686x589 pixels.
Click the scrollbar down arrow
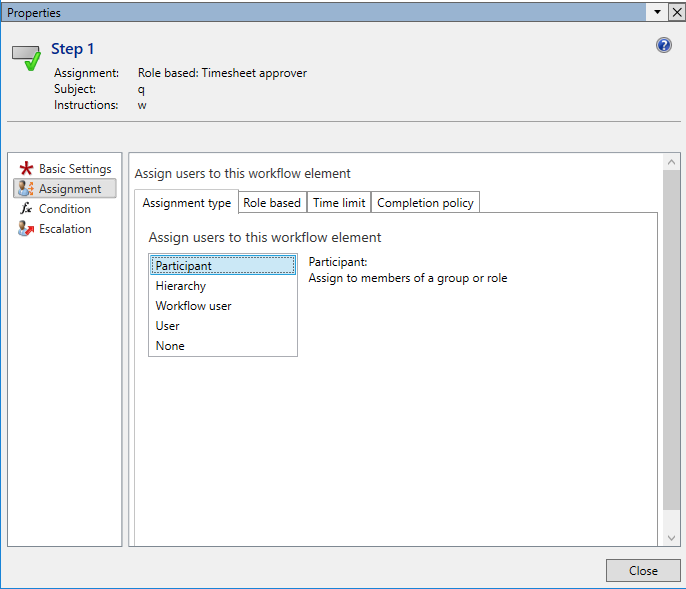point(671,537)
